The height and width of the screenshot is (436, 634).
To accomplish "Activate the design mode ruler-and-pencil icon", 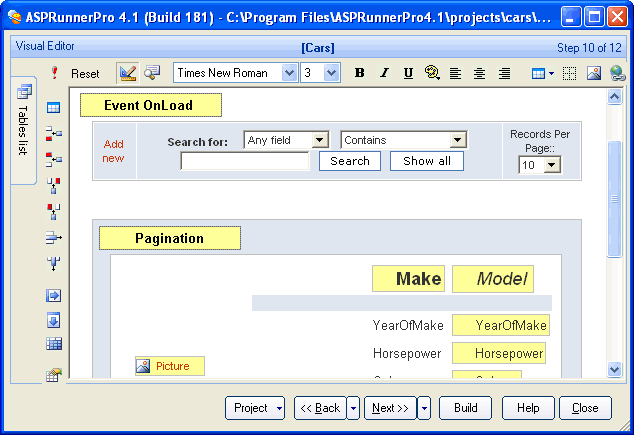I will [127, 73].
